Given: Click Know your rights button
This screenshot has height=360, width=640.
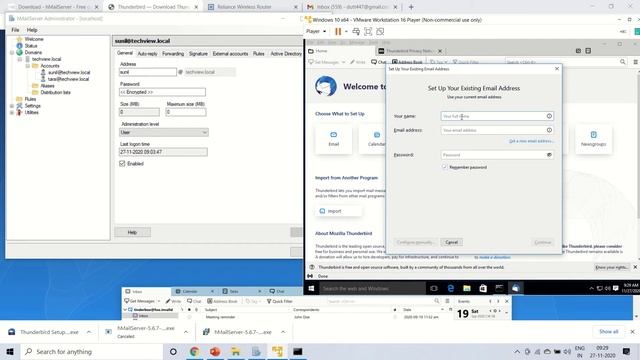Looking at the screenshot, I should 611,267.
